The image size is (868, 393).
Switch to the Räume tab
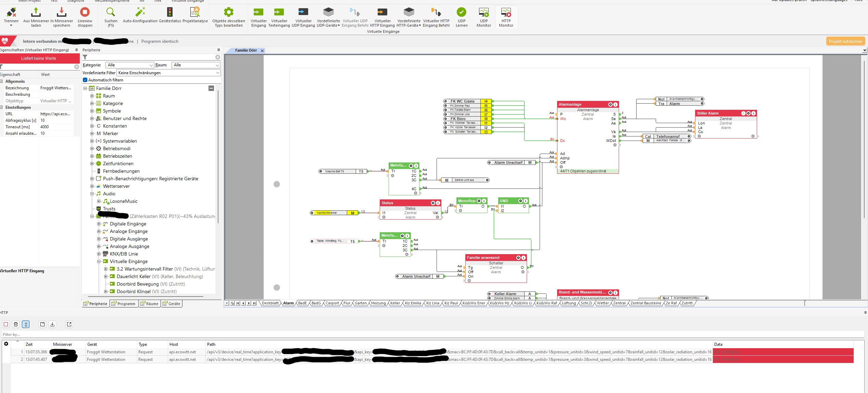[x=150, y=304]
